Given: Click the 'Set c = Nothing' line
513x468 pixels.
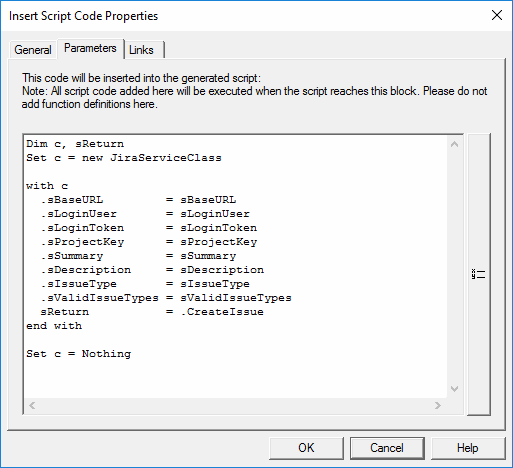Looking at the screenshot, I should tap(79, 354).
